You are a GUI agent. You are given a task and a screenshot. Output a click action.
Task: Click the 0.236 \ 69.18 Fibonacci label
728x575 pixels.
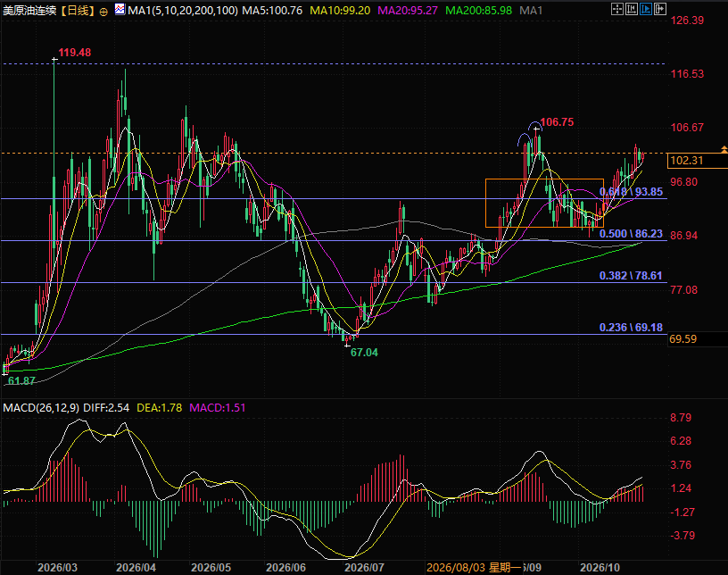click(x=631, y=328)
